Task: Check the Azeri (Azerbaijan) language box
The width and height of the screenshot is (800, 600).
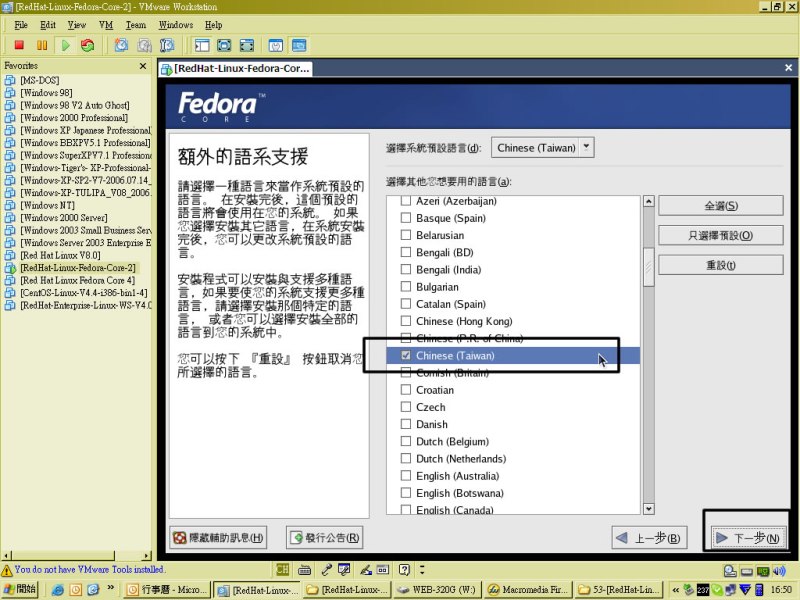Action: (406, 201)
